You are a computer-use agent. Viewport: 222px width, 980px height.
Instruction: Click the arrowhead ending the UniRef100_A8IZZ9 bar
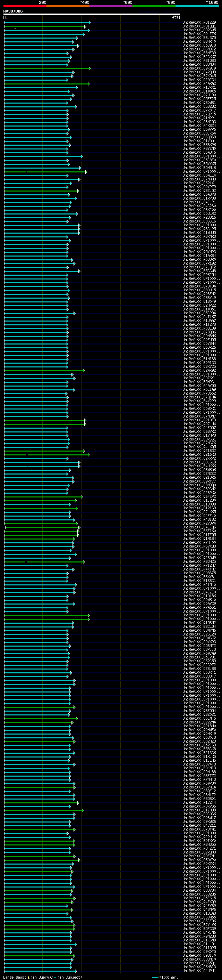tap(89, 23)
